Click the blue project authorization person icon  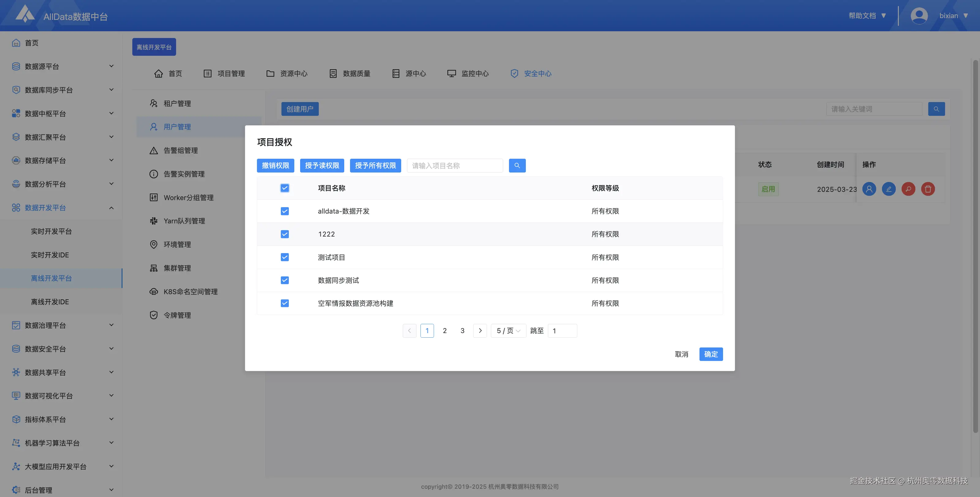point(869,189)
